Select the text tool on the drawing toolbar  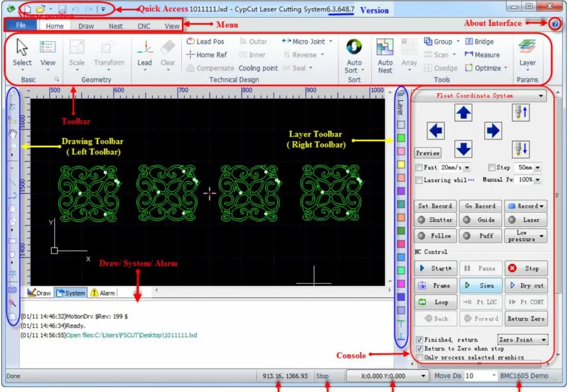pyautogui.click(x=12, y=272)
